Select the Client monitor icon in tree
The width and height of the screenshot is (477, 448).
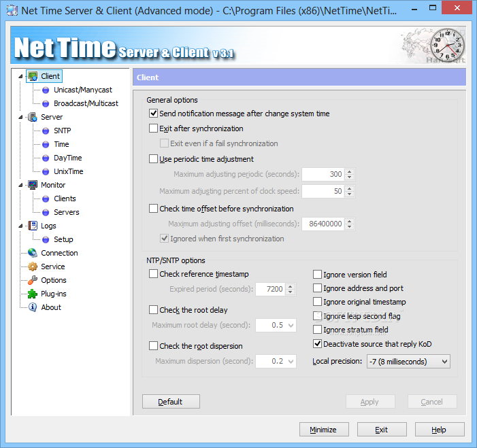(x=33, y=76)
